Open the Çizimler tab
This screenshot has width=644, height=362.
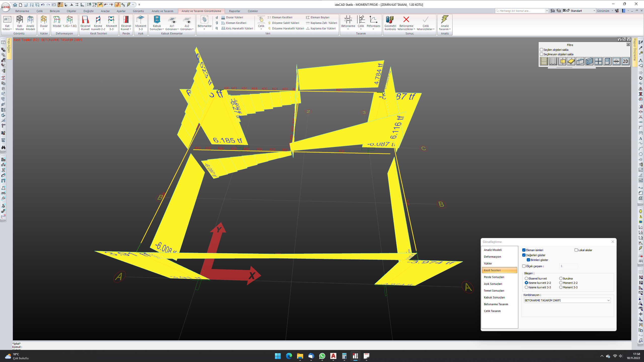coord(253,11)
